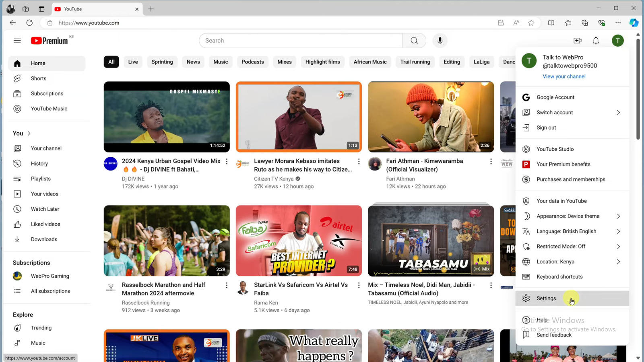Play the Gospel Mixmaster video thumbnail
This screenshot has width=644, height=362.
(167, 117)
